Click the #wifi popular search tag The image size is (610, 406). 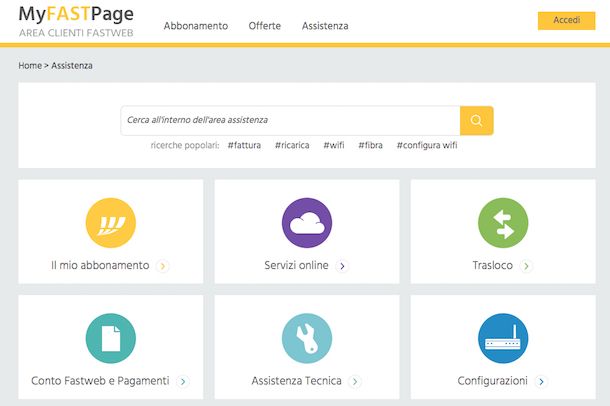point(334,145)
